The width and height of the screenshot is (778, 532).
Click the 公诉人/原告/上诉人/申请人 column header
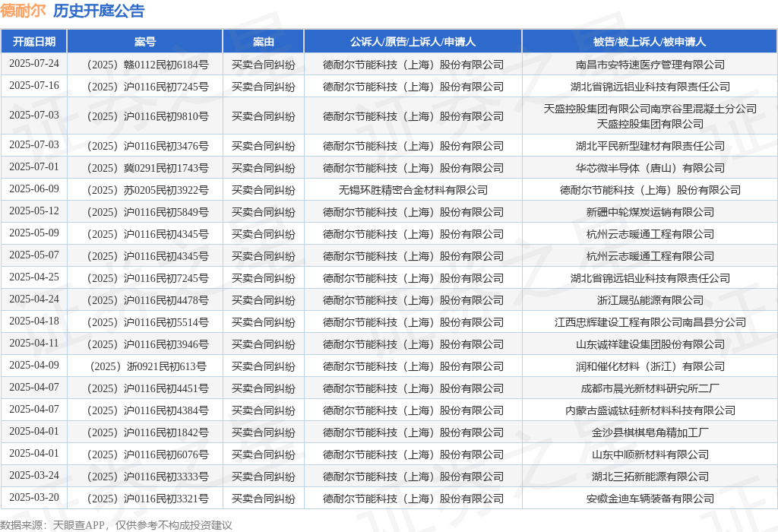coord(413,42)
